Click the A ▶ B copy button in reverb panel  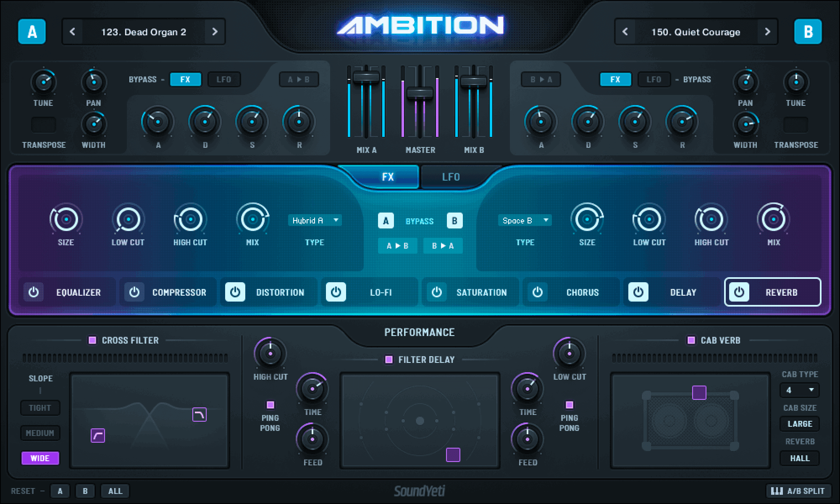point(397,246)
